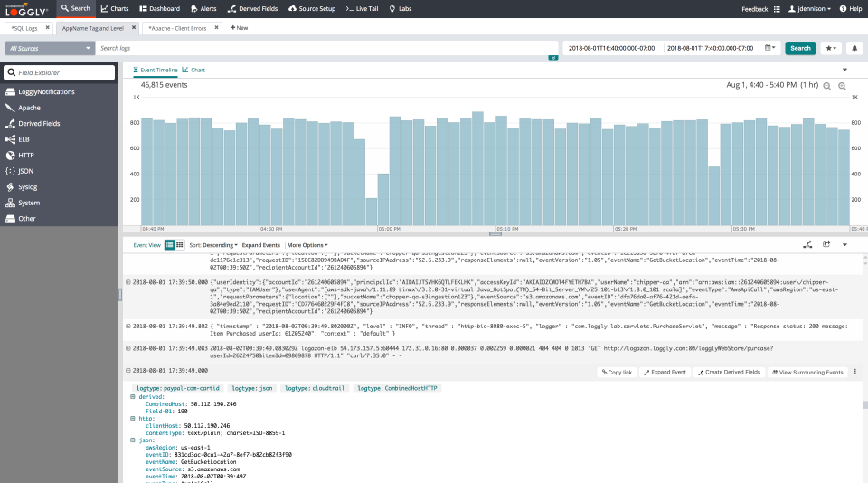868x483 pixels.
Task: Open the jdennison user menu
Action: (x=809, y=9)
